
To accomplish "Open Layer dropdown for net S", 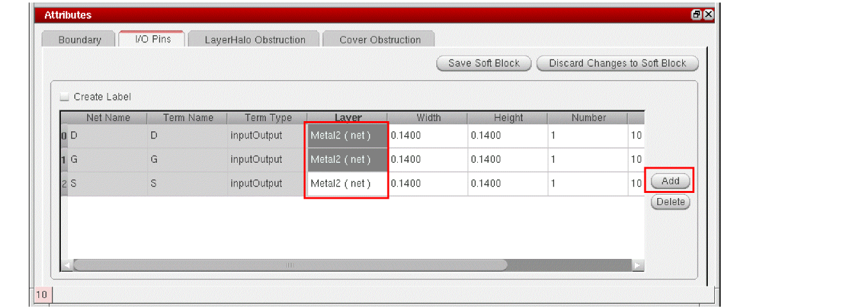I will (x=347, y=183).
